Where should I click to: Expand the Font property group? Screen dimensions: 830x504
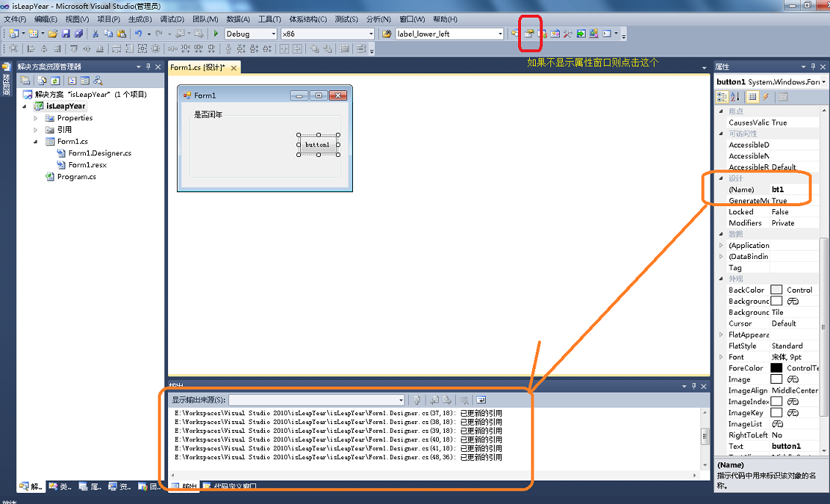point(721,357)
